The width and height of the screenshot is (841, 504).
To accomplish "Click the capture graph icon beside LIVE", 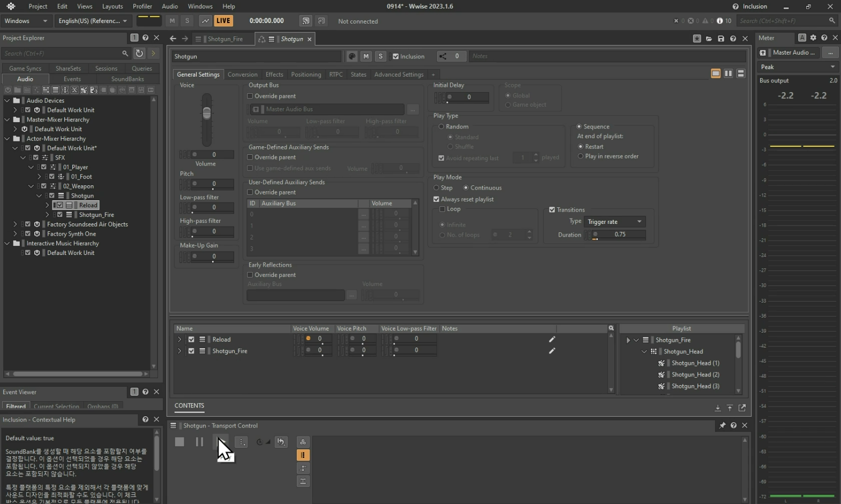I will pyautogui.click(x=205, y=21).
